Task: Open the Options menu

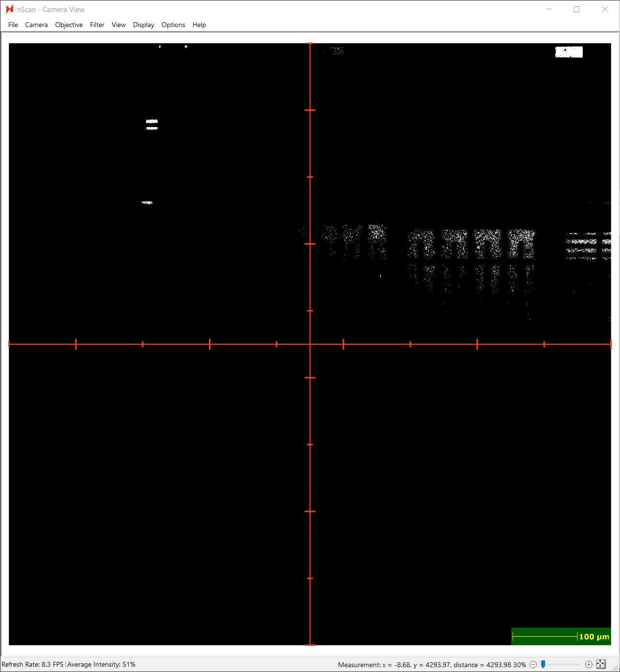Action: click(173, 25)
